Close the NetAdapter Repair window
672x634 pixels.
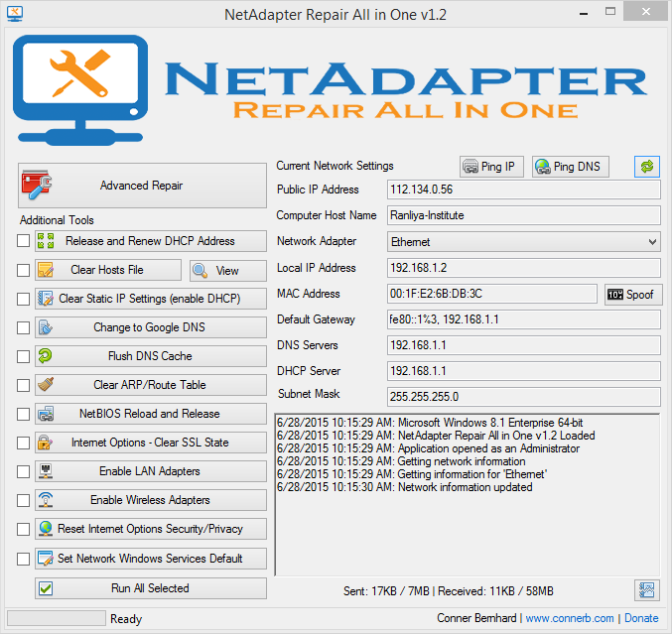[x=646, y=12]
